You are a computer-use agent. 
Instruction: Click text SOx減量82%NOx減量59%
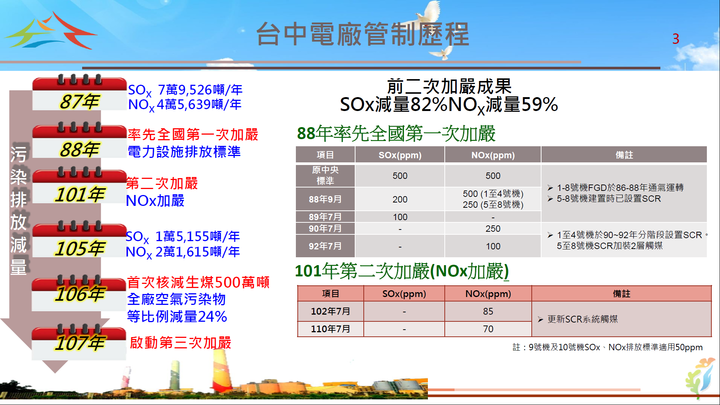(449, 105)
